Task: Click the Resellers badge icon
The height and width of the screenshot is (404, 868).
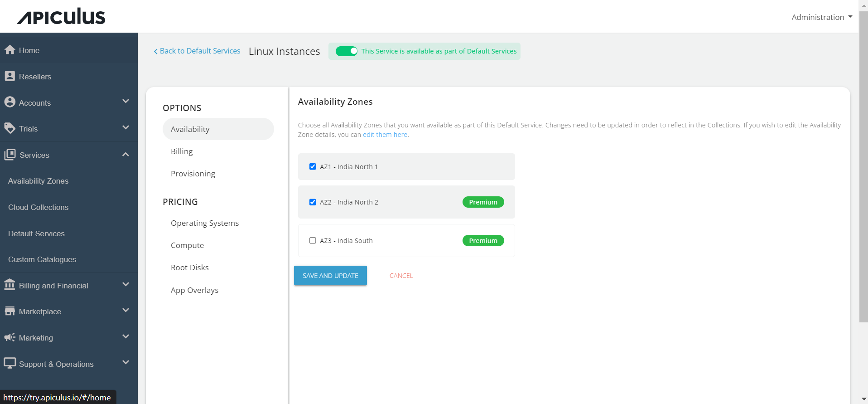Action: 10,76
